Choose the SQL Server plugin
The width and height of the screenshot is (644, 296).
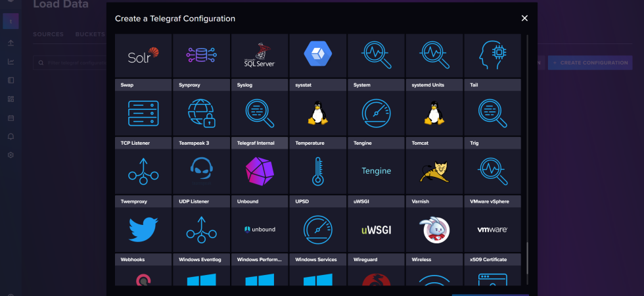(x=260, y=56)
